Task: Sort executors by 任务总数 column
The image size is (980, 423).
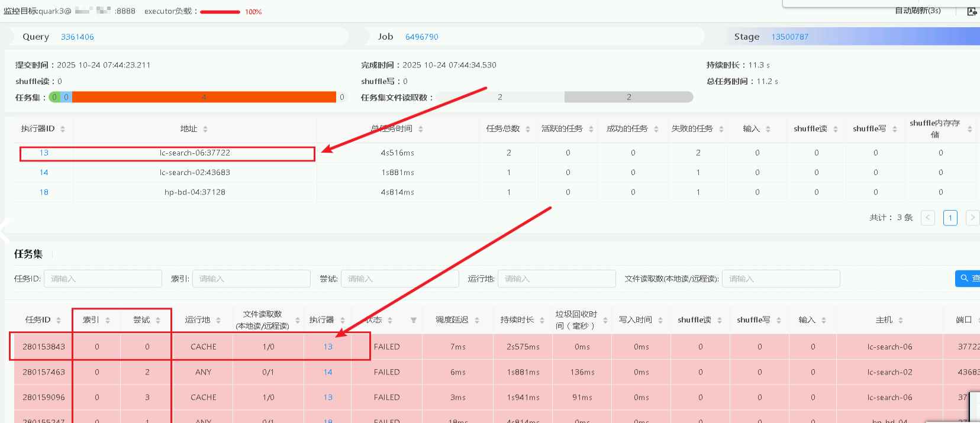Action: tap(528, 129)
